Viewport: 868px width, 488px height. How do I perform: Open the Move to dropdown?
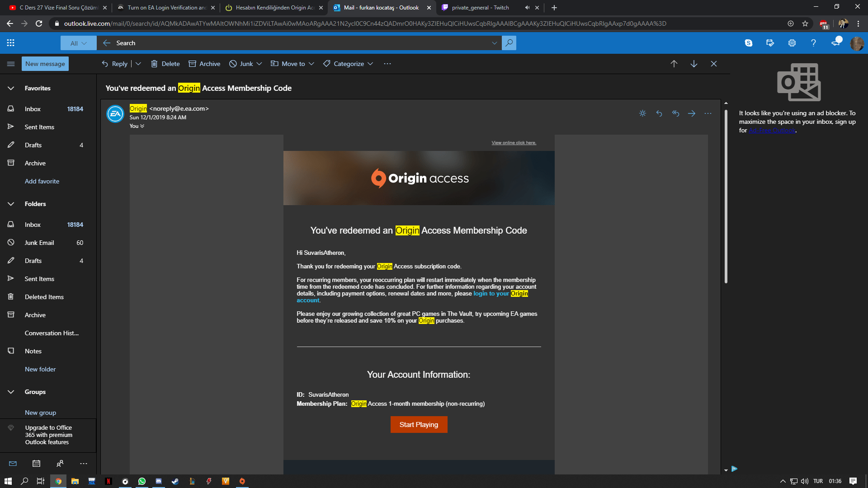click(x=292, y=64)
